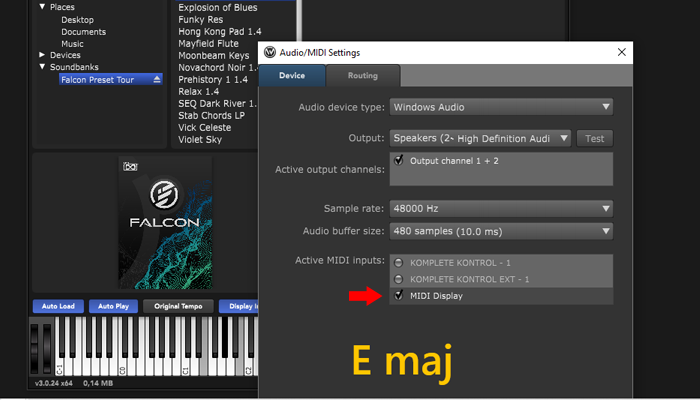700x400 pixels.
Task: Select Desktop in Places
Action: coord(78,20)
